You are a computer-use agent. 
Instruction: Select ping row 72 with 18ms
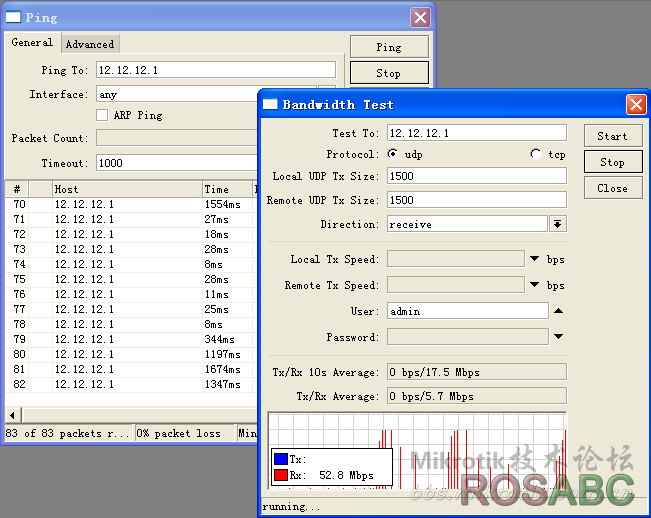[x=131, y=234]
